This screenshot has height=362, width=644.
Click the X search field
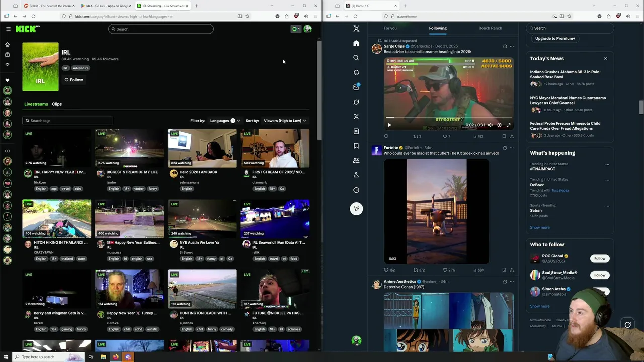pyautogui.click(x=570, y=28)
